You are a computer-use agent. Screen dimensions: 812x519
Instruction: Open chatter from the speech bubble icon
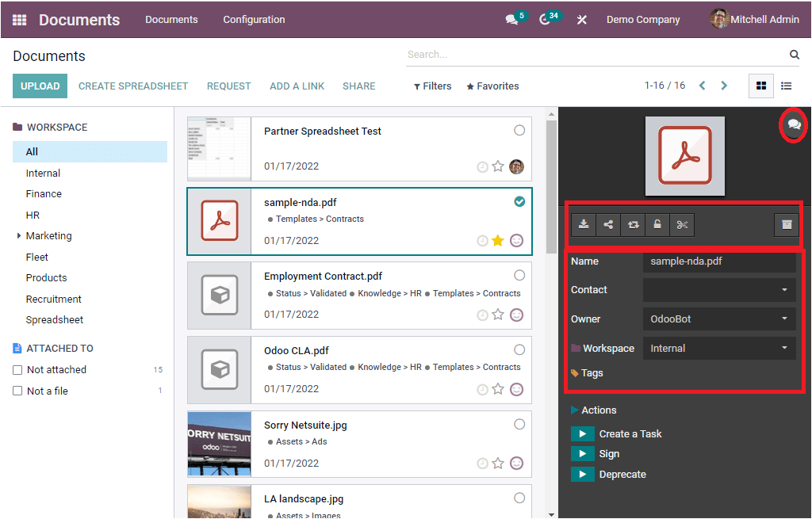pyautogui.click(x=793, y=124)
